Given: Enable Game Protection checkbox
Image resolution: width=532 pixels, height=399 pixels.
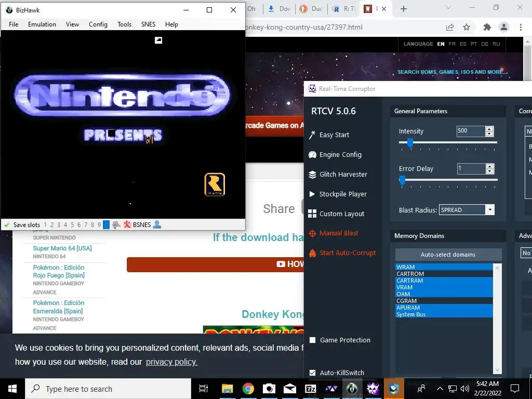Looking at the screenshot, I should pyautogui.click(x=312, y=340).
